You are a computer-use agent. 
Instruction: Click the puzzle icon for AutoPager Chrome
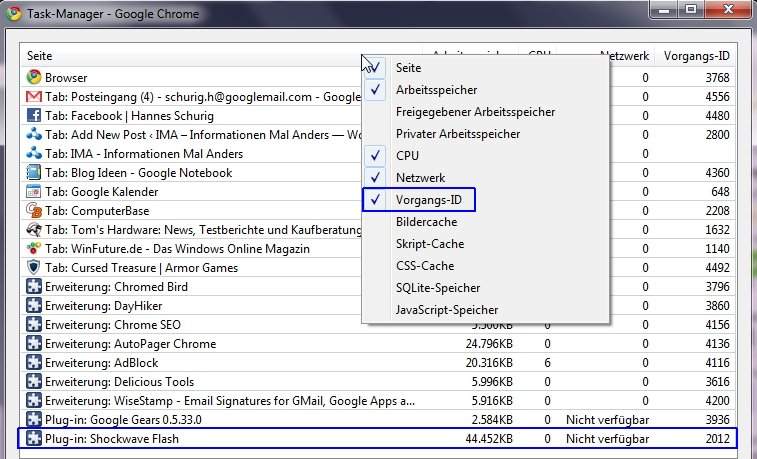pyautogui.click(x=34, y=344)
